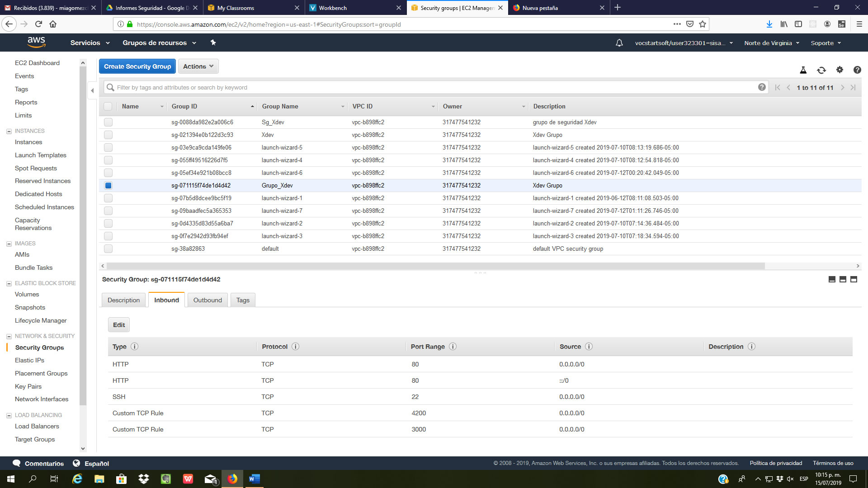Open the help question mark icon
Viewport: 868px width, 488px height.
pyautogui.click(x=857, y=70)
